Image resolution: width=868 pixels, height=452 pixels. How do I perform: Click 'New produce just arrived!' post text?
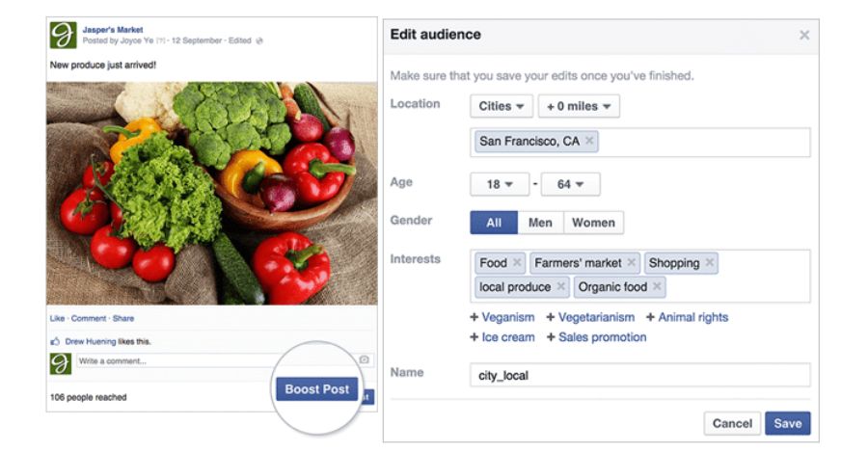point(103,65)
